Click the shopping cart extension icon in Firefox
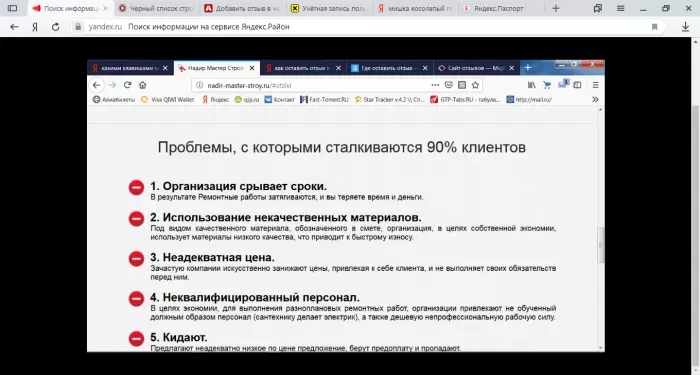Screen dimensions: 700x375 (x=546, y=85)
